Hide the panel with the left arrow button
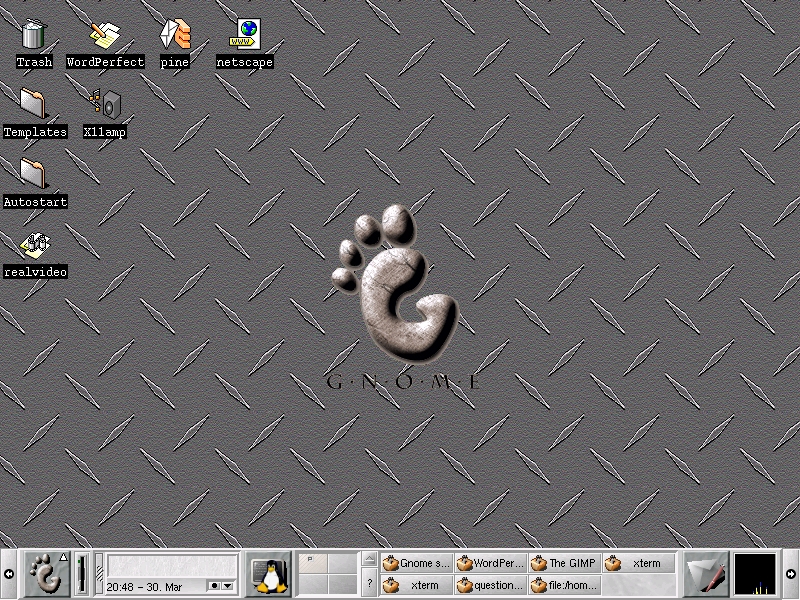This screenshot has height=600, width=800. (9, 574)
